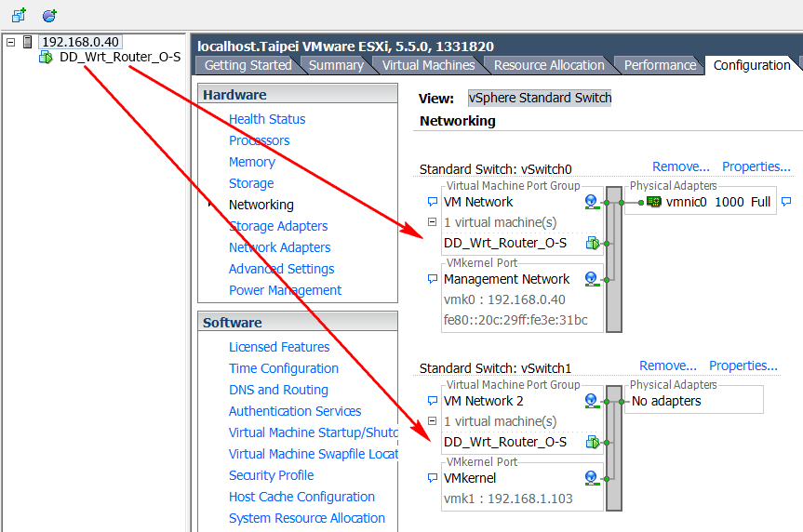The image size is (803, 532).
Task: Open the Storage Adapters link
Action: coord(278,226)
